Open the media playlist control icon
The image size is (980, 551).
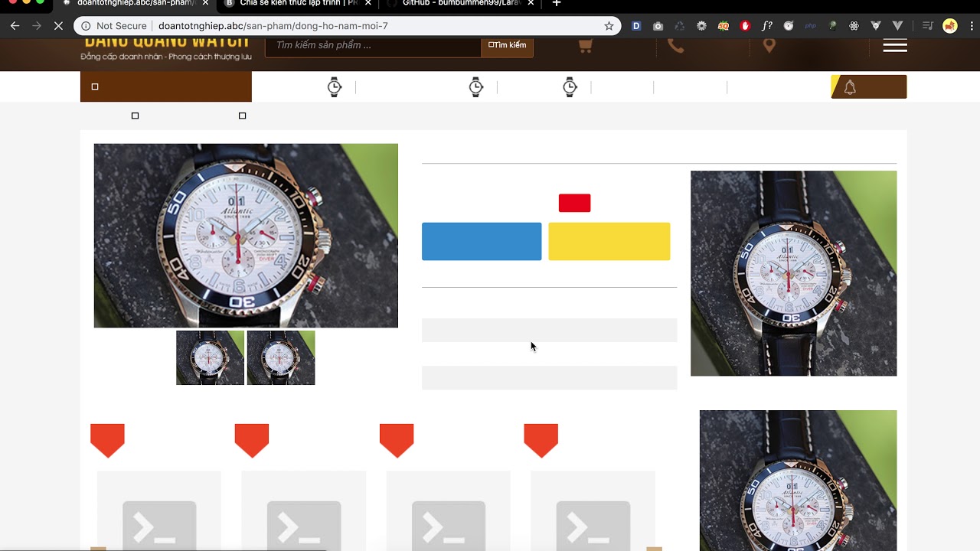click(928, 26)
